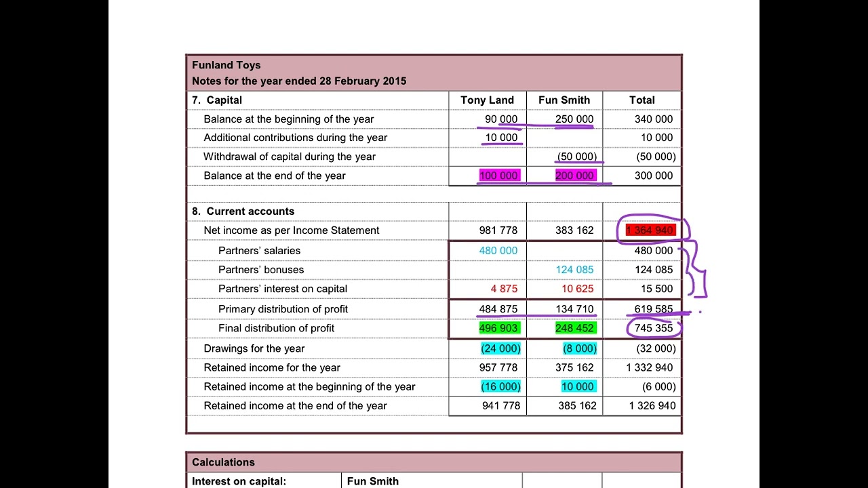Select 'Final distribution of profit' label
Image resolution: width=868 pixels, height=488 pixels.
pyautogui.click(x=276, y=328)
